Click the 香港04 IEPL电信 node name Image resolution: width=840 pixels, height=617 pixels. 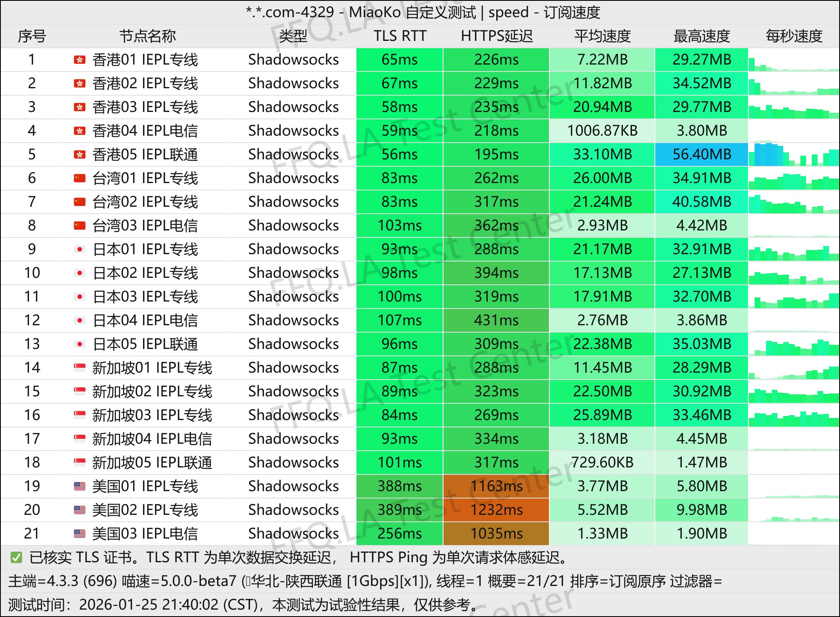pyautogui.click(x=145, y=131)
